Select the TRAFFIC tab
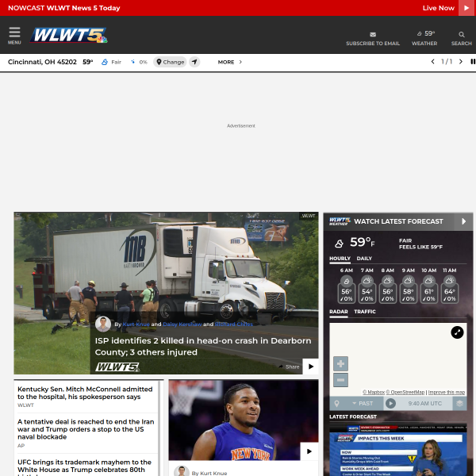Screen dimensions: 476x476 point(365,312)
